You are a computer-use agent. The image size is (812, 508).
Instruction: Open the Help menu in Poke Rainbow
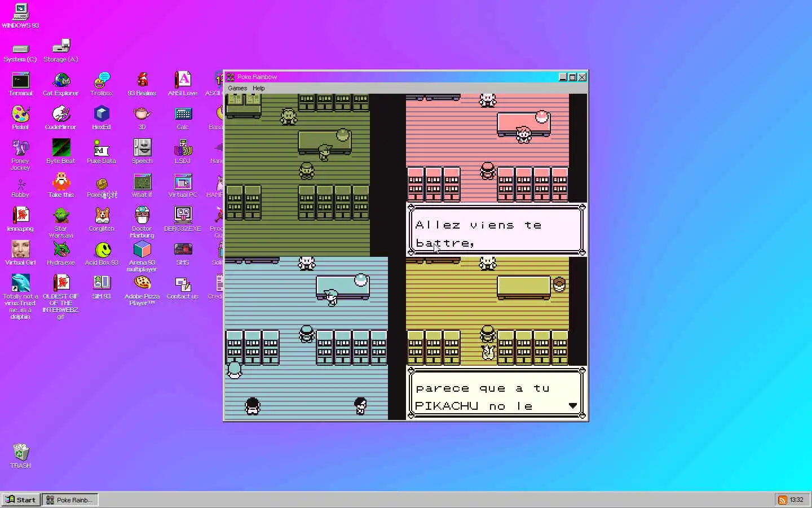pyautogui.click(x=259, y=88)
